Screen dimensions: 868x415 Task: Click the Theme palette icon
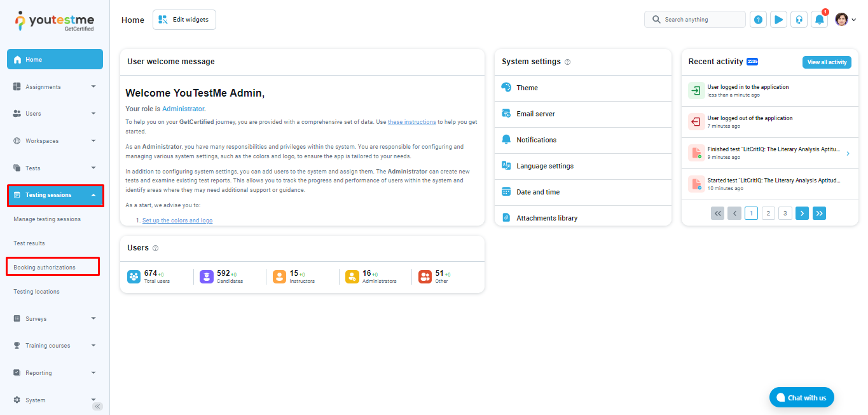point(506,88)
